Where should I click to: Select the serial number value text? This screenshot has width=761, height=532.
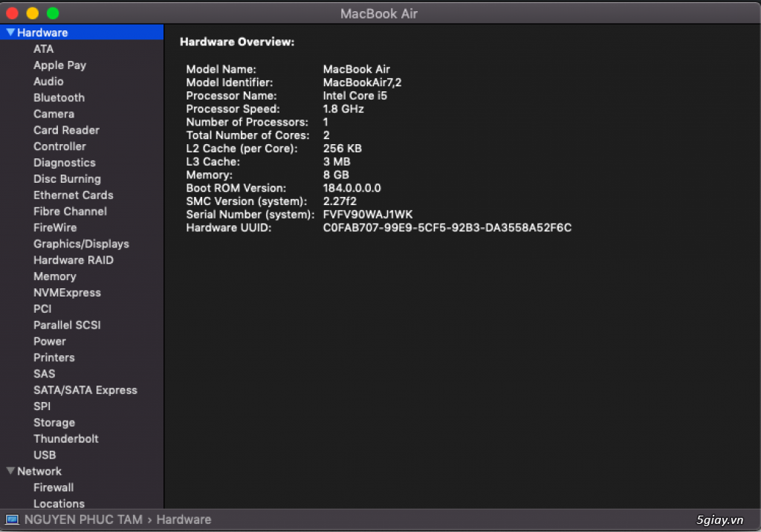[x=367, y=215]
